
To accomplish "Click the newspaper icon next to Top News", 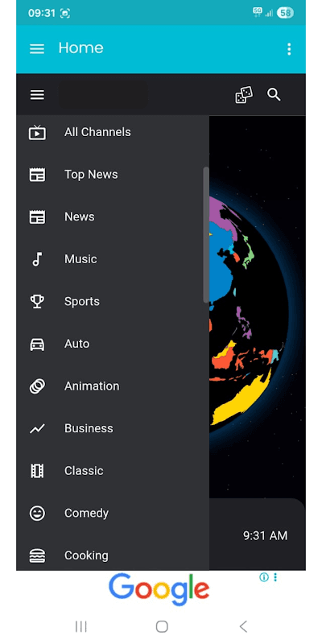I will click(37, 175).
